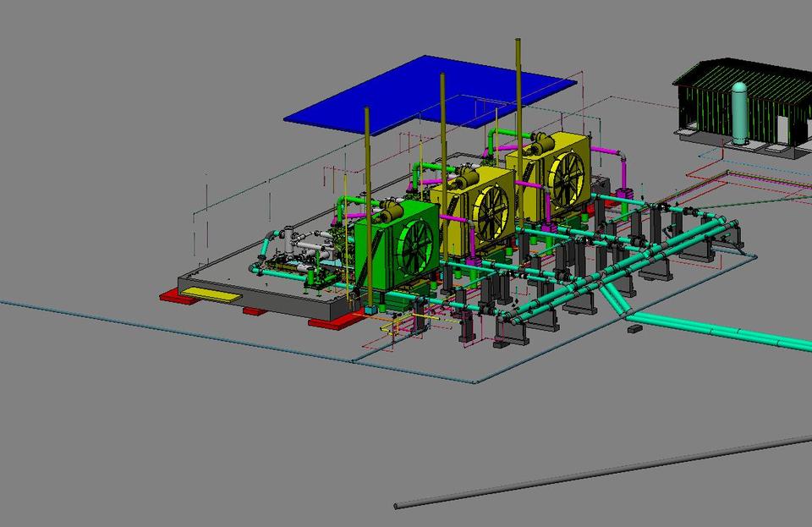Select the blue valve fitting near skid center
The width and height of the screenshot is (812, 527).
point(370,309)
